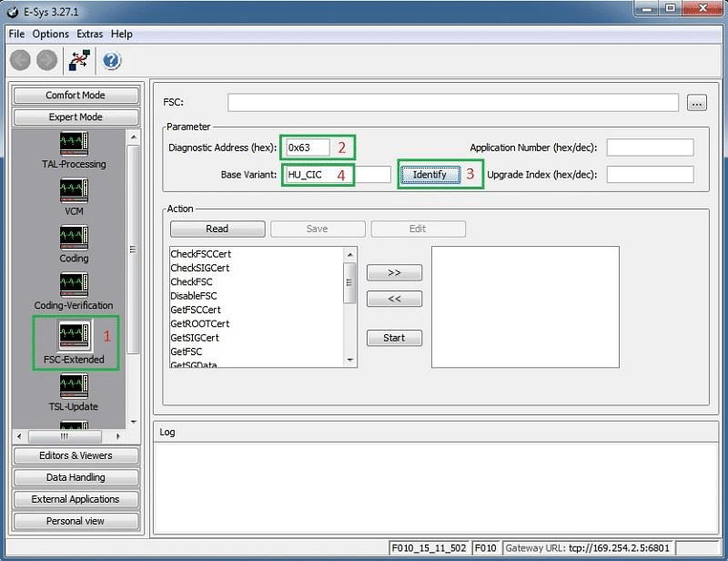Viewport: 728px width, 561px height.
Task: Click the forward arrow toolbar icon
Action: coord(46,60)
